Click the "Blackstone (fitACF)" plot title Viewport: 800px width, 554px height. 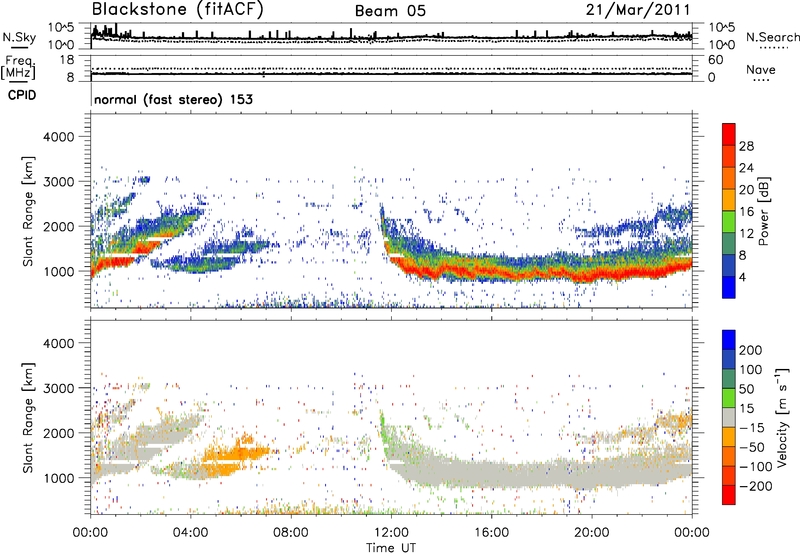tap(178, 10)
